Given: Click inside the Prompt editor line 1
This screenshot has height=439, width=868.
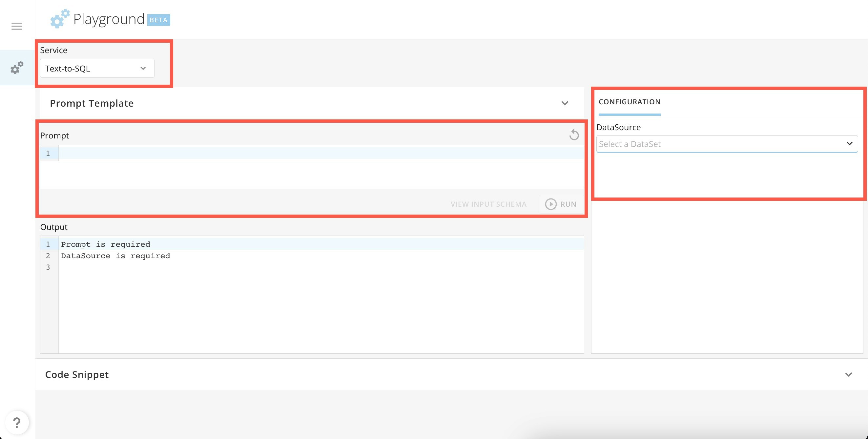Looking at the screenshot, I should 320,153.
